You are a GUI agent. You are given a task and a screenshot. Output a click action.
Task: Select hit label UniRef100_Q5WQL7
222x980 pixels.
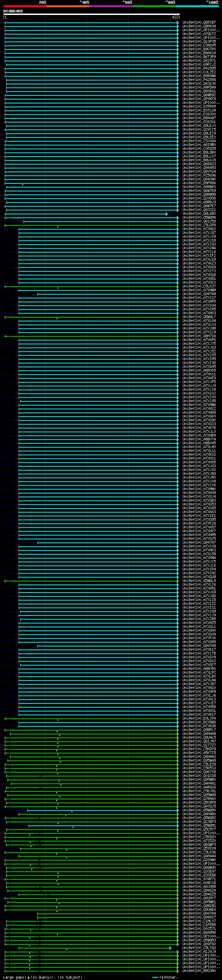[199, 316]
